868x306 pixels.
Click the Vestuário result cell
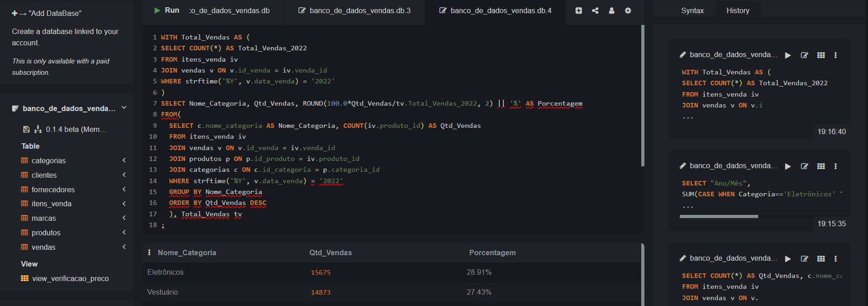[162, 292]
